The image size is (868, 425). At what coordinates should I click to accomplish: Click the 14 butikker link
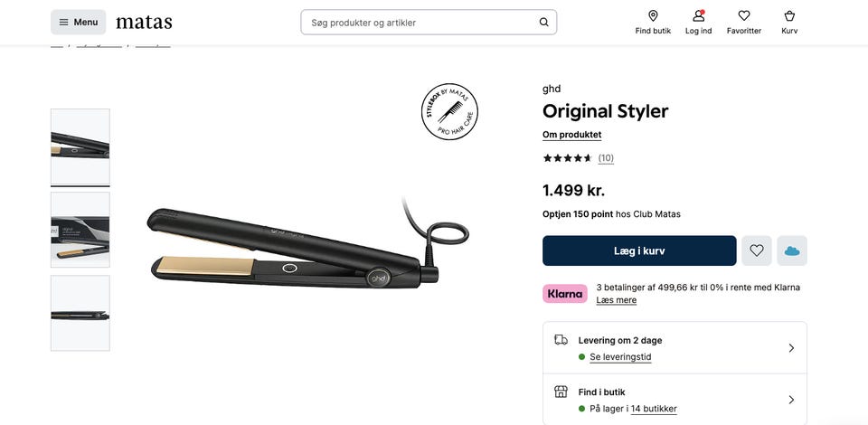[654, 409]
